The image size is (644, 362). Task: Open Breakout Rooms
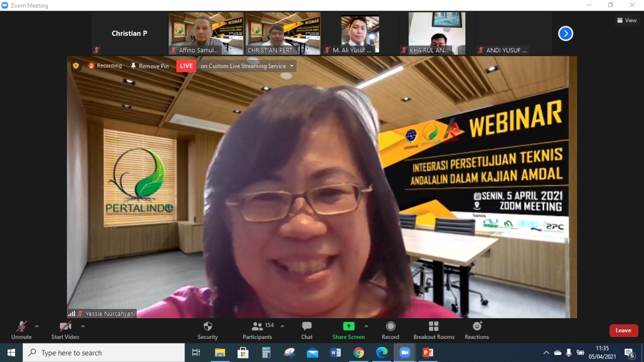pos(434,330)
